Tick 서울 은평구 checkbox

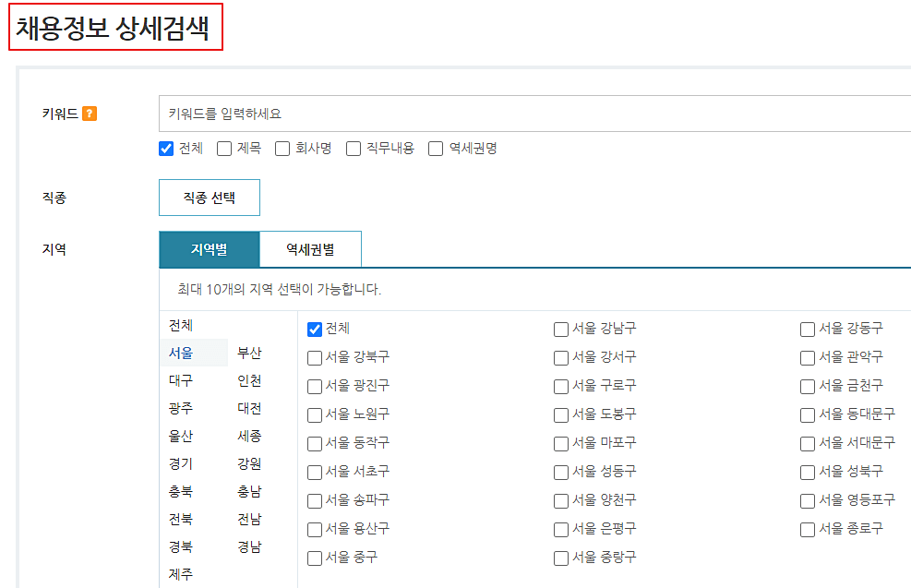[560, 529]
